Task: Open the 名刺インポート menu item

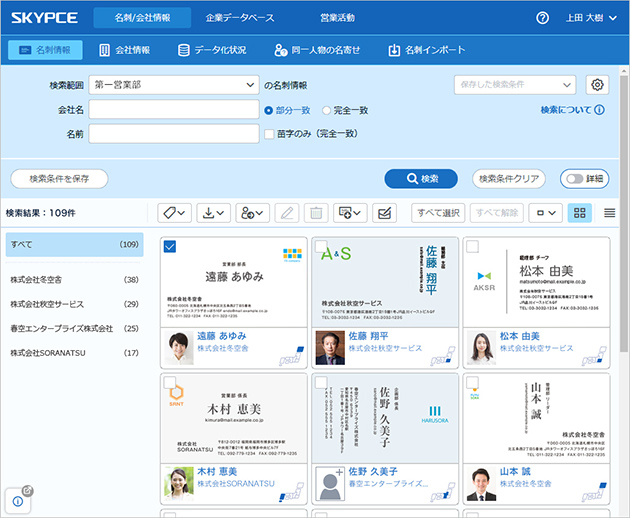Action: pos(427,50)
